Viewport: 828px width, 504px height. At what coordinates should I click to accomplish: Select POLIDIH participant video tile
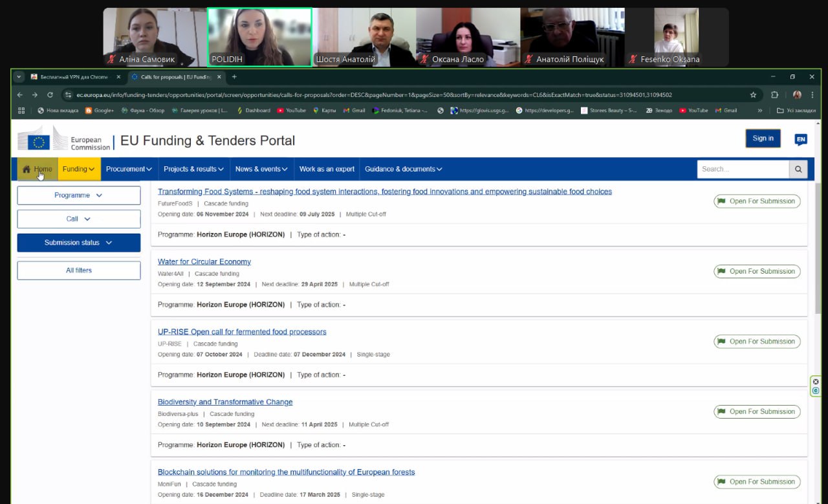coord(259,37)
